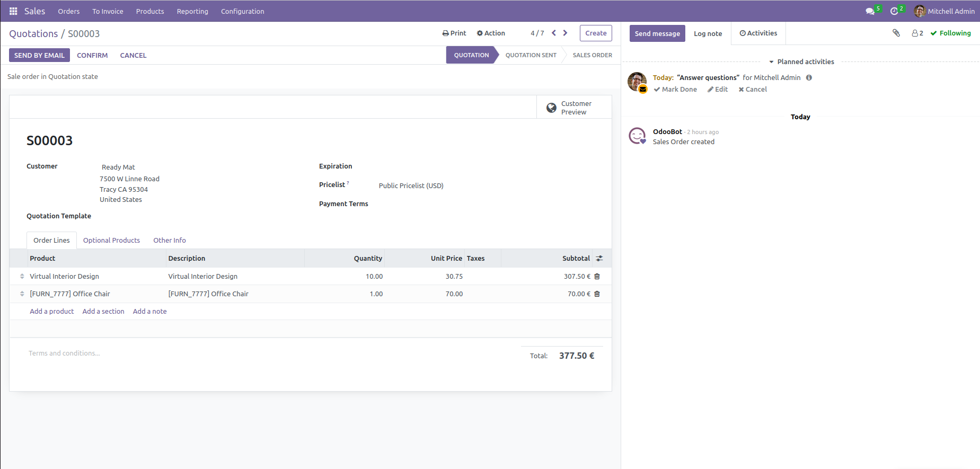This screenshot has width=980, height=469.
Task: Switch to the Optional Products tab
Action: [111, 240]
